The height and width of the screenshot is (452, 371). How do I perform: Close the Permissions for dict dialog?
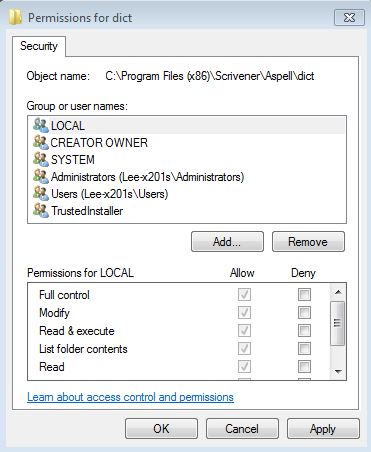tap(349, 17)
